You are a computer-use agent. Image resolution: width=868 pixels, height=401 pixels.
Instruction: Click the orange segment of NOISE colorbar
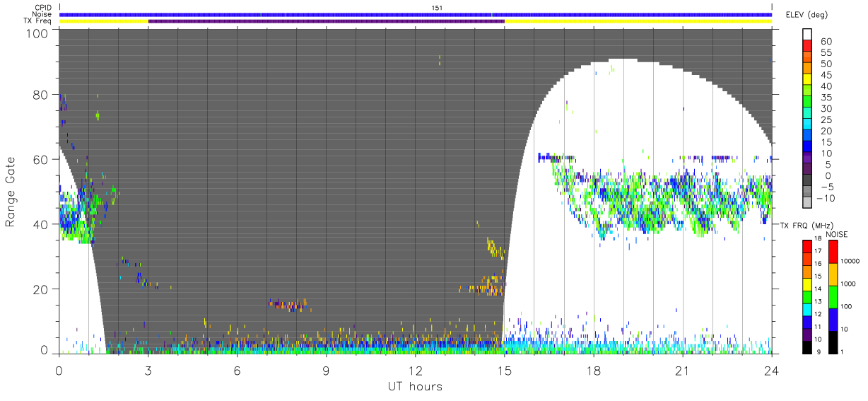833,274
